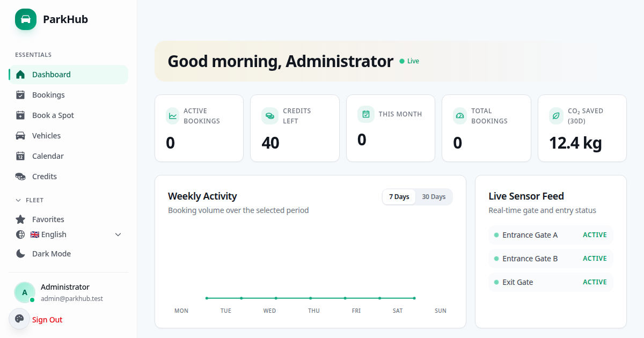
Task: Toggle the Exit Gate active indicator
Action: click(595, 282)
